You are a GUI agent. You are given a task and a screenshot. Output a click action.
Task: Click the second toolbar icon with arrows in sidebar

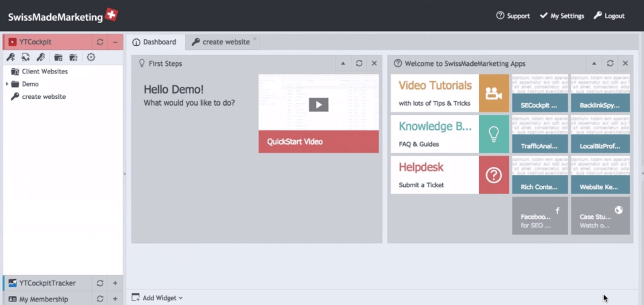pyautogui.click(x=25, y=57)
